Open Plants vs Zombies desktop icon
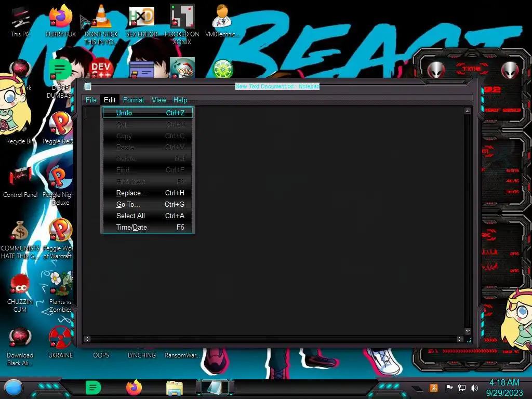The image size is (532, 399). [x=60, y=292]
